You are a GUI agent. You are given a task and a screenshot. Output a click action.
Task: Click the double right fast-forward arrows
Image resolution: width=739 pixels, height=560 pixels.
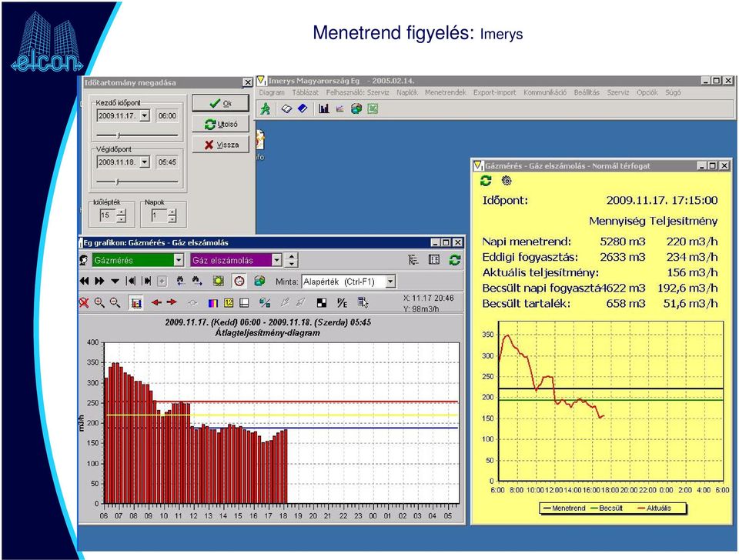point(99,282)
